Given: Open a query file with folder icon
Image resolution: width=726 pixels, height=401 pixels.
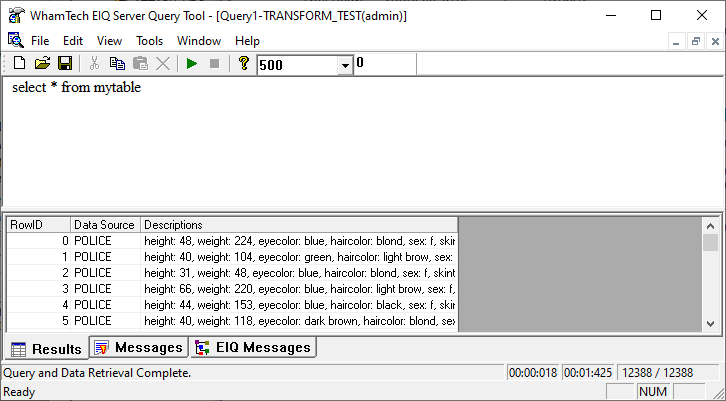Looking at the screenshot, I should tap(42, 63).
